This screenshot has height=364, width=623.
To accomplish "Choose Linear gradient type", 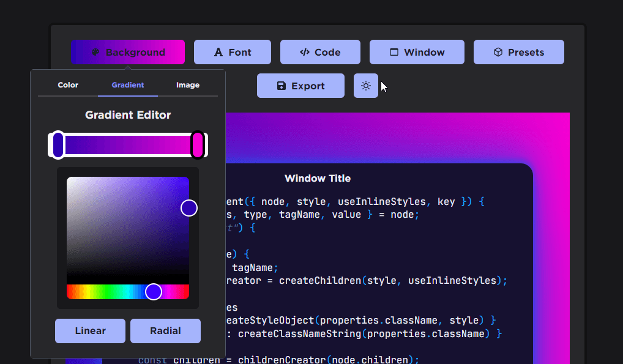I will point(90,331).
